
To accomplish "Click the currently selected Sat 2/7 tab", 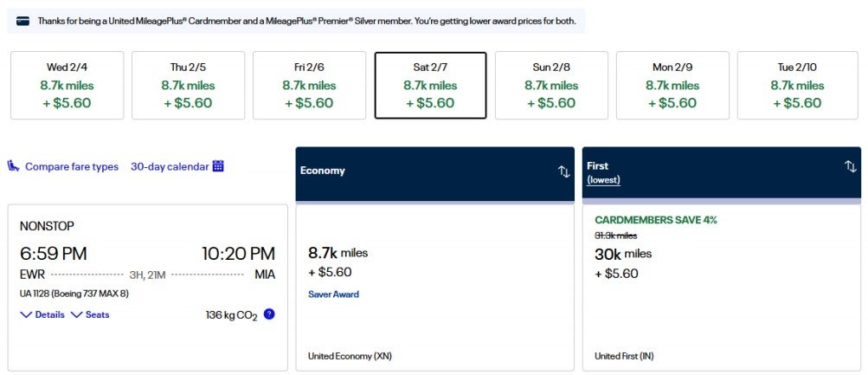I will click(x=430, y=85).
